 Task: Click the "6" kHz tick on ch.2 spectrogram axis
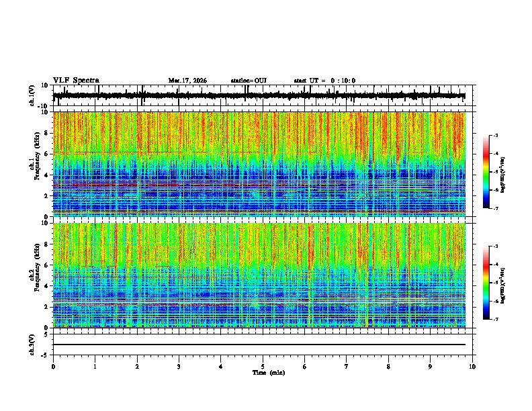point(47,265)
